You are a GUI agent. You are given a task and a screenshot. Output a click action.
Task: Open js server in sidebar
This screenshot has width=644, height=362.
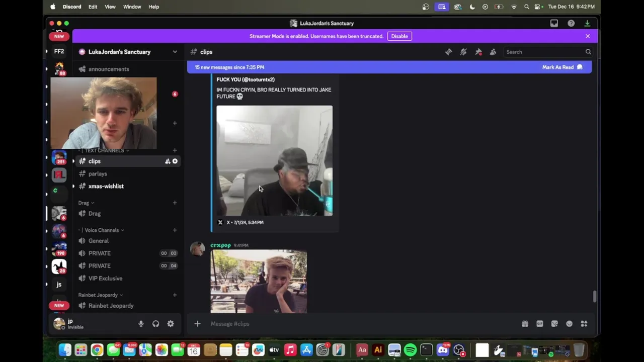(x=59, y=285)
